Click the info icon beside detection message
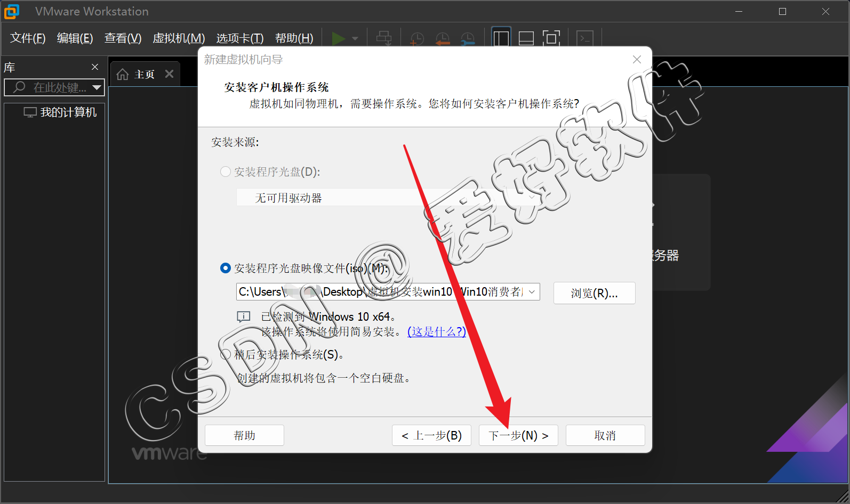The image size is (850, 504). click(x=244, y=317)
